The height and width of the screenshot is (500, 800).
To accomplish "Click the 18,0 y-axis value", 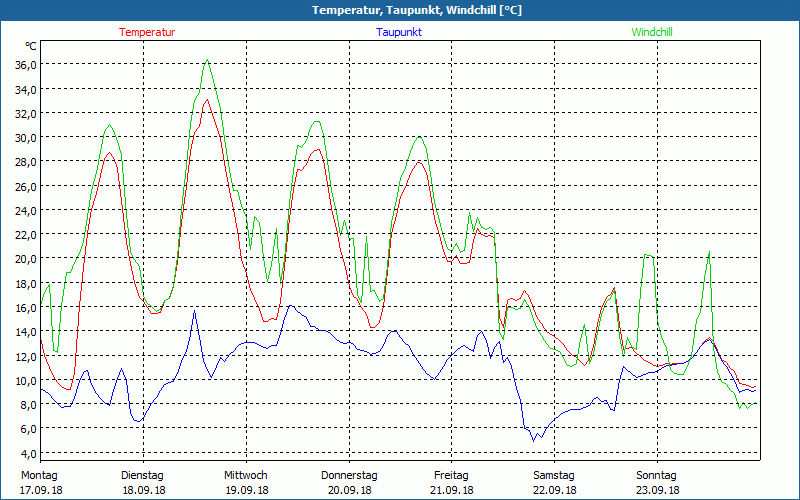I will pyautogui.click(x=26, y=283).
